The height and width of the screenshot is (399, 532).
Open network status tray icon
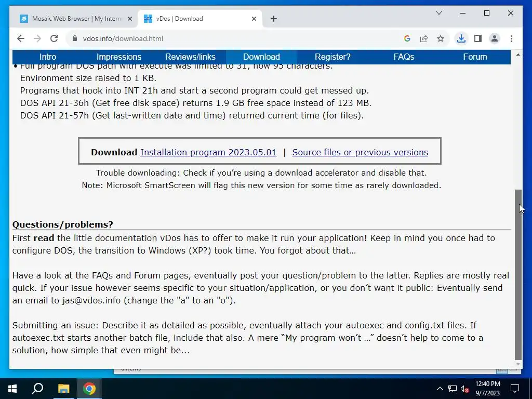tap(453, 389)
